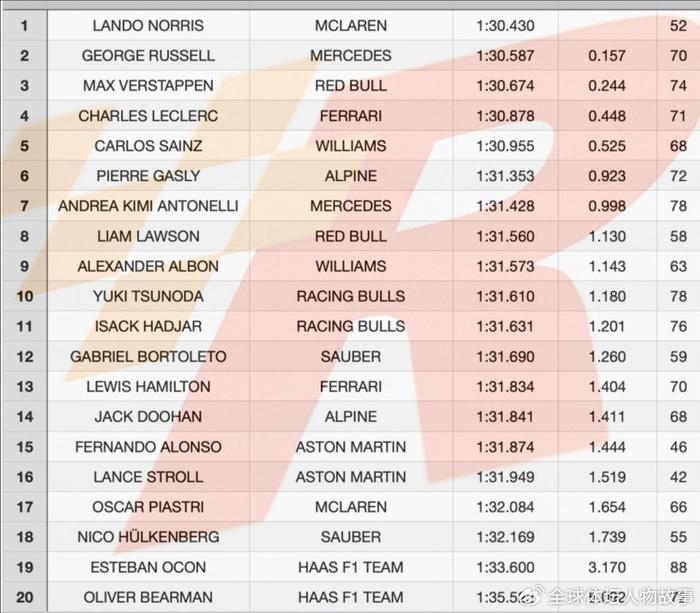The height and width of the screenshot is (613, 700).
Task: Click the CARLOS SAINZ lap time 1:30.955
Action: pyautogui.click(x=505, y=146)
